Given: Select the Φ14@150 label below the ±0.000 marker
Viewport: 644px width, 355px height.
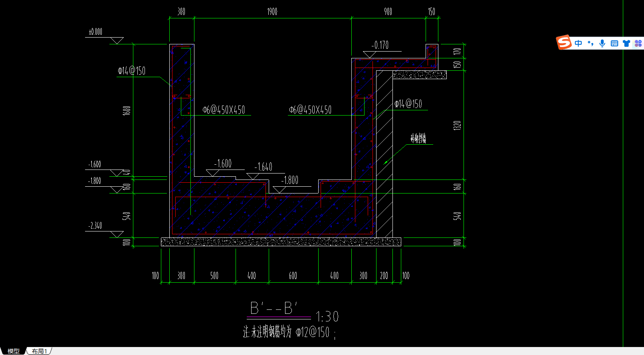Looking at the screenshot, I should pos(132,71).
